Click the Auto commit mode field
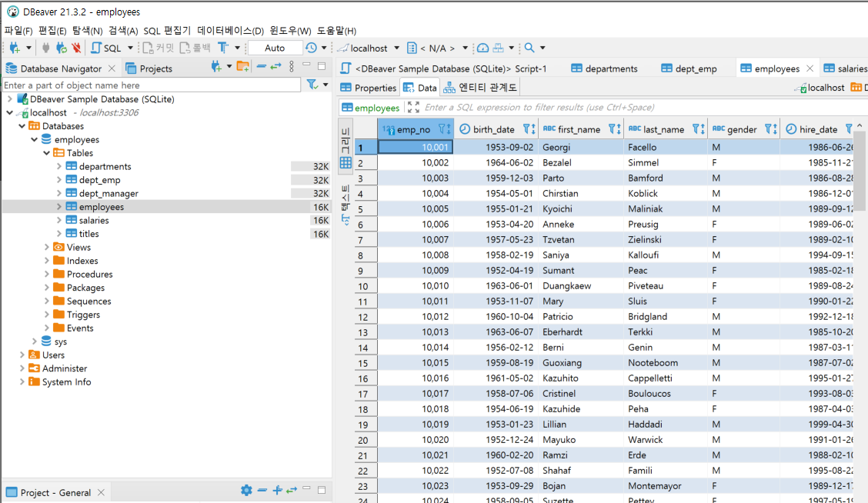868x503 pixels. [x=275, y=48]
